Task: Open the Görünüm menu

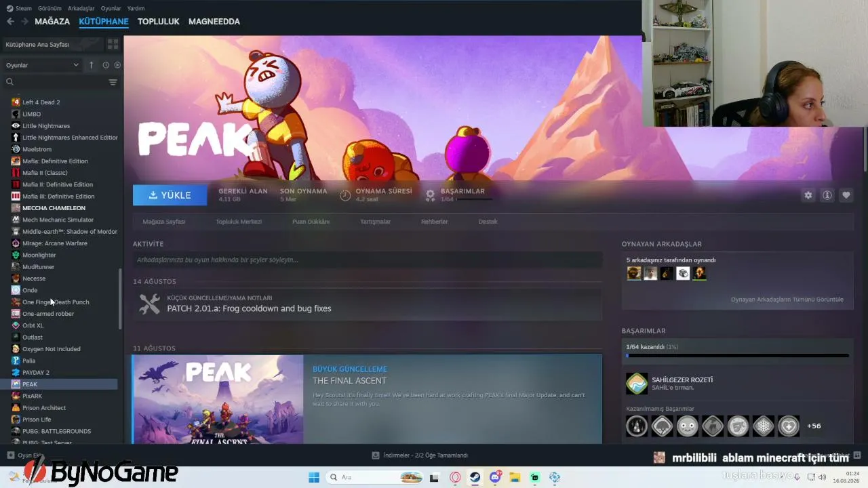Action: 50,8
